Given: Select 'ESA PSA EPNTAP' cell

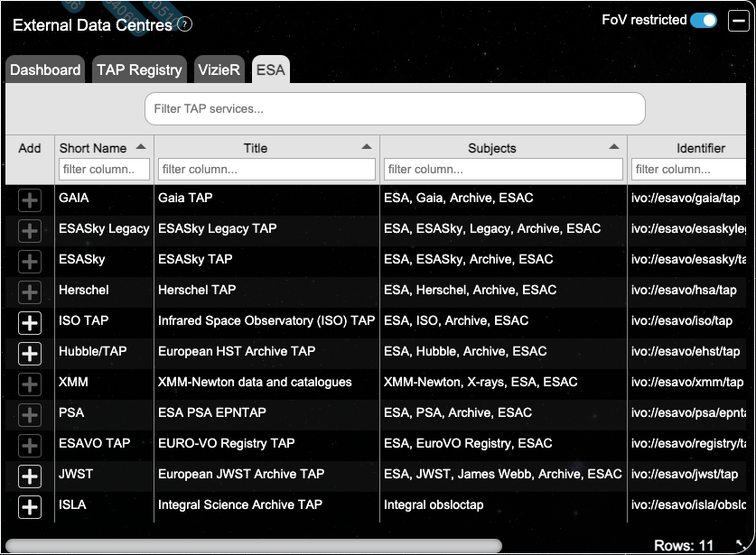Looking at the screenshot, I should click(x=266, y=412).
